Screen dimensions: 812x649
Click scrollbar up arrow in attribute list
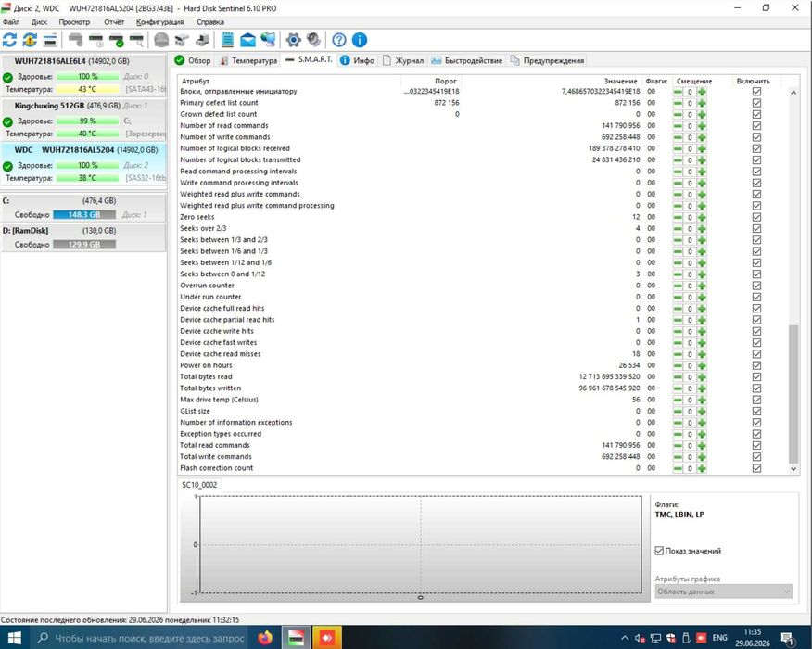[x=793, y=92]
